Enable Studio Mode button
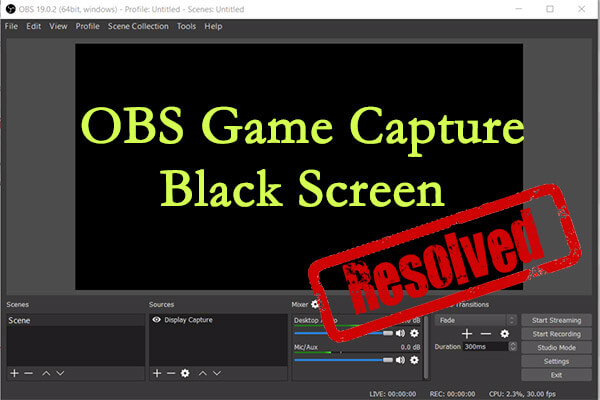 point(556,348)
